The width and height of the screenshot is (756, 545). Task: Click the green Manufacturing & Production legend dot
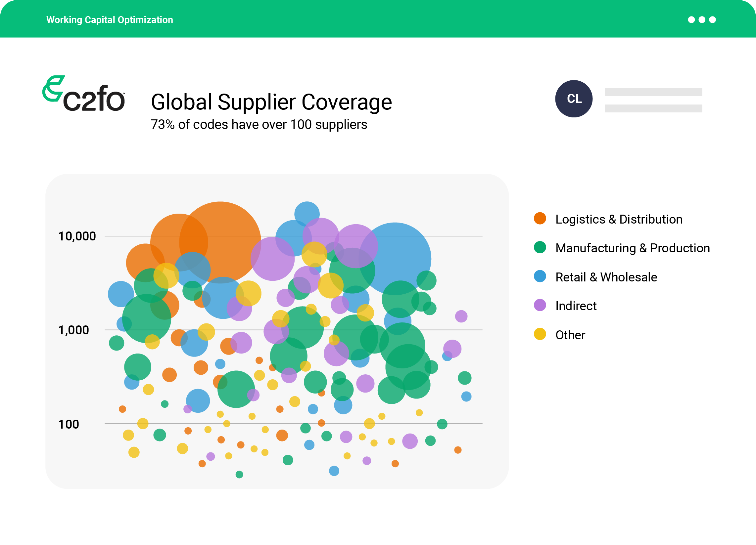point(540,247)
